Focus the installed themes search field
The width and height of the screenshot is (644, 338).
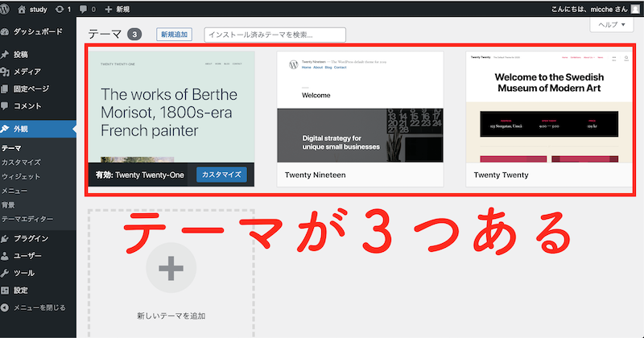pos(275,35)
